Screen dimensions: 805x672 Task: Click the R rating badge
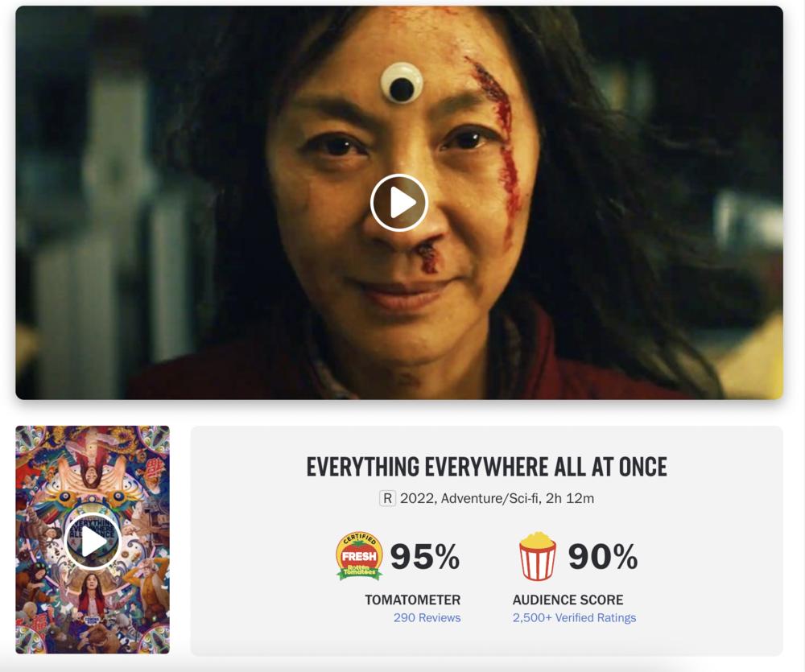pos(388,498)
